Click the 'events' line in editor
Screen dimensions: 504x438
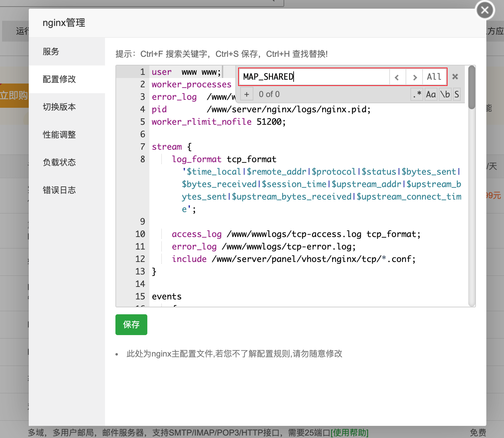point(167,297)
